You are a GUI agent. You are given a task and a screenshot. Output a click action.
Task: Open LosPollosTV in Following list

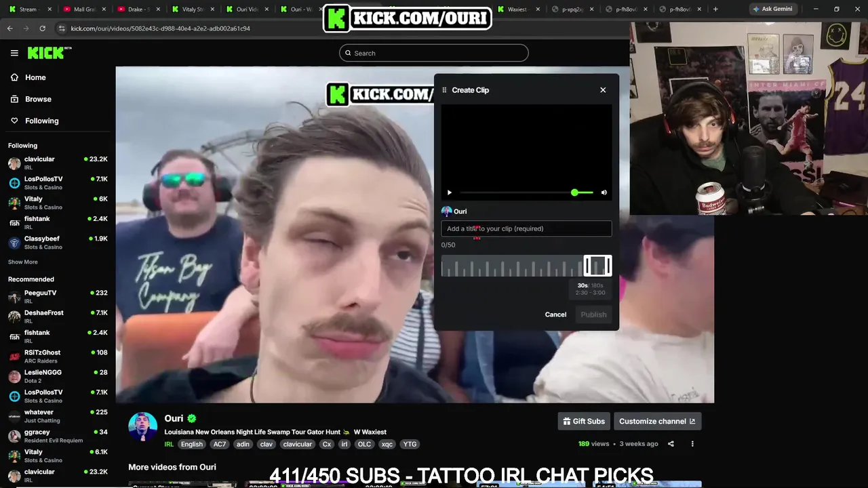(x=58, y=183)
